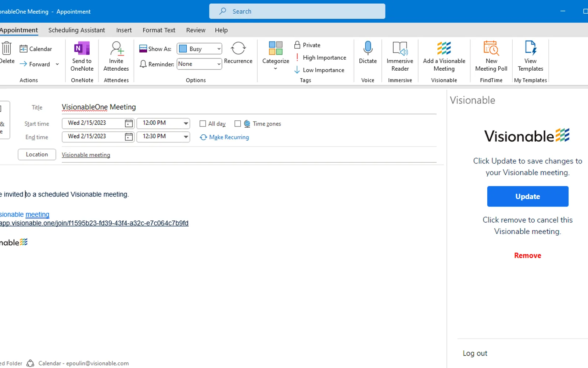
Task: Click the Title field
Action: point(249,107)
